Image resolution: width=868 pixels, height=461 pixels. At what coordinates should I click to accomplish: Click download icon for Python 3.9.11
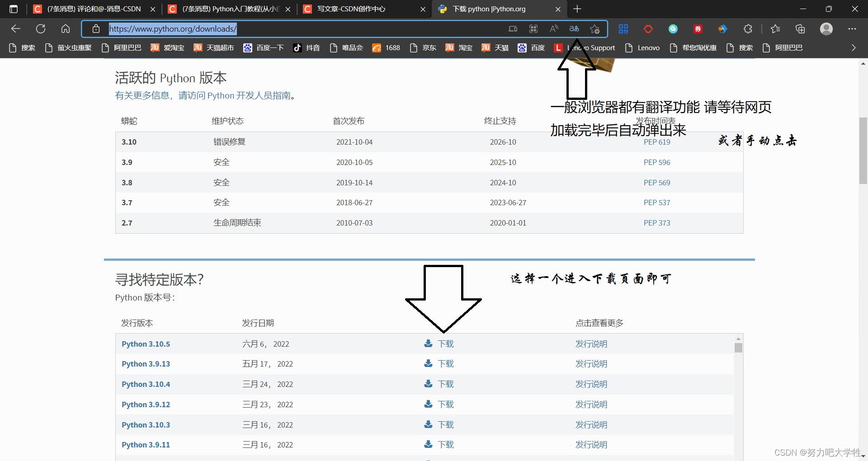(x=428, y=444)
